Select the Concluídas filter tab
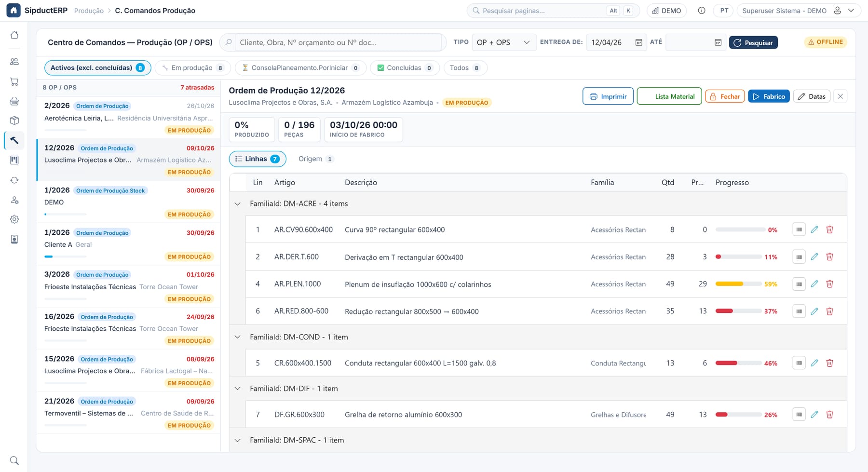868x472 pixels. (405, 68)
